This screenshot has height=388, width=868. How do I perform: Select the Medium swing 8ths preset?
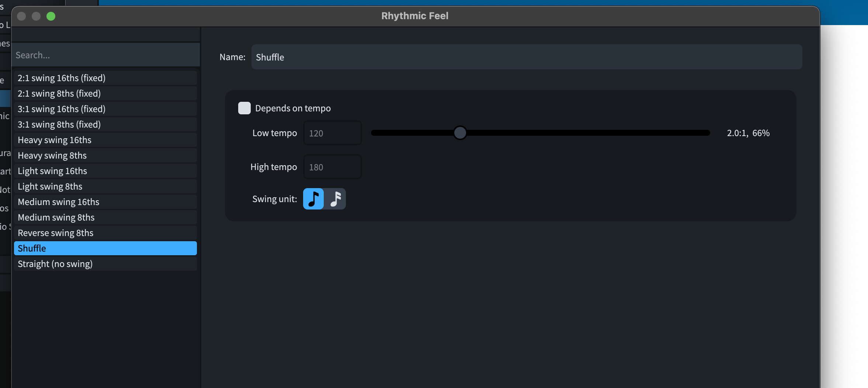(105, 218)
